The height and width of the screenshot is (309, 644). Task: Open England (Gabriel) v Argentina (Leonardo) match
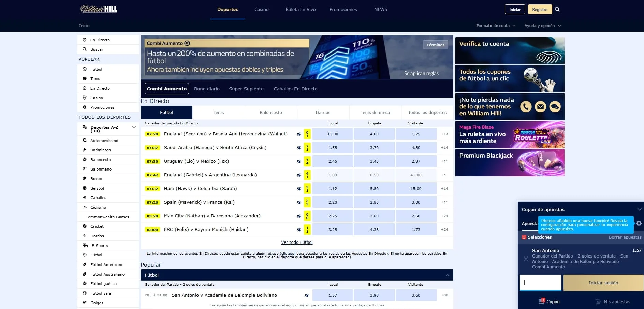coord(210,175)
